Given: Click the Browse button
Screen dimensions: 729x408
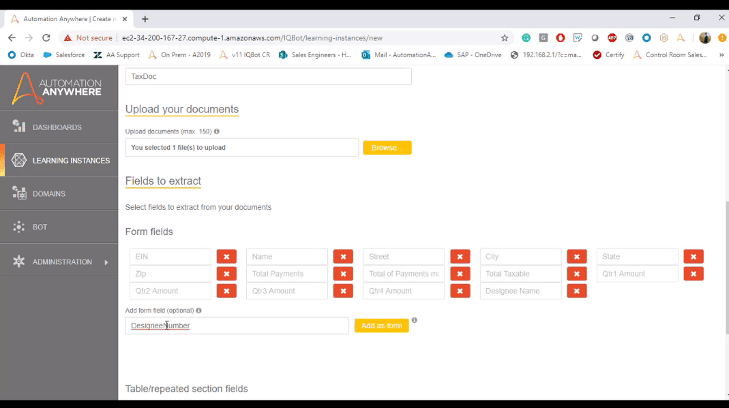Looking at the screenshot, I should (387, 148).
